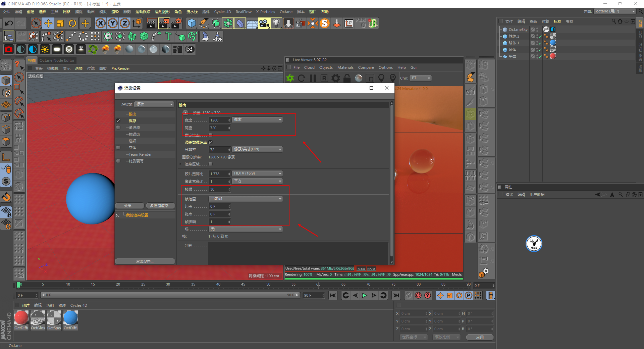Toggle enable checkmark of 球体.2 object
This screenshot has height=349, width=644.
click(x=540, y=36)
